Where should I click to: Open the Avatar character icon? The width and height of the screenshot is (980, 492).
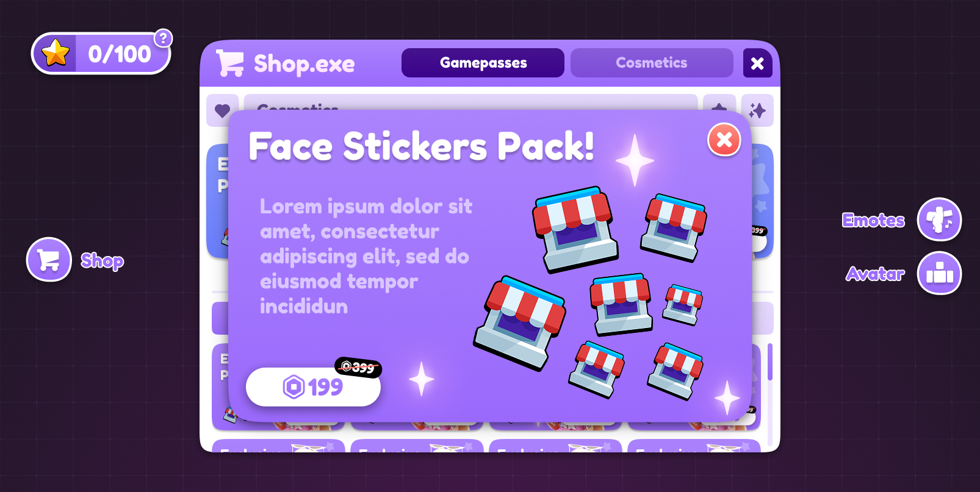tap(939, 273)
